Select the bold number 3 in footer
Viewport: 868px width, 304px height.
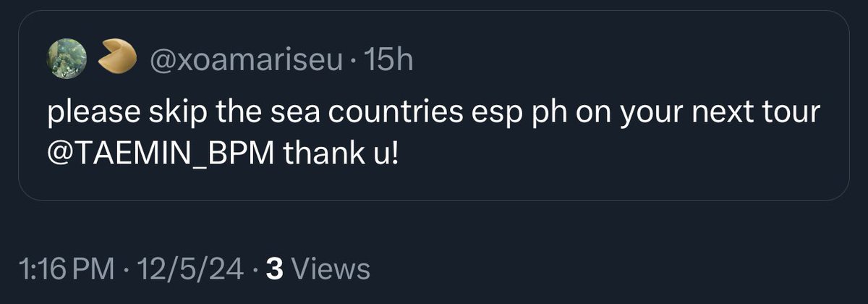[x=274, y=269]
